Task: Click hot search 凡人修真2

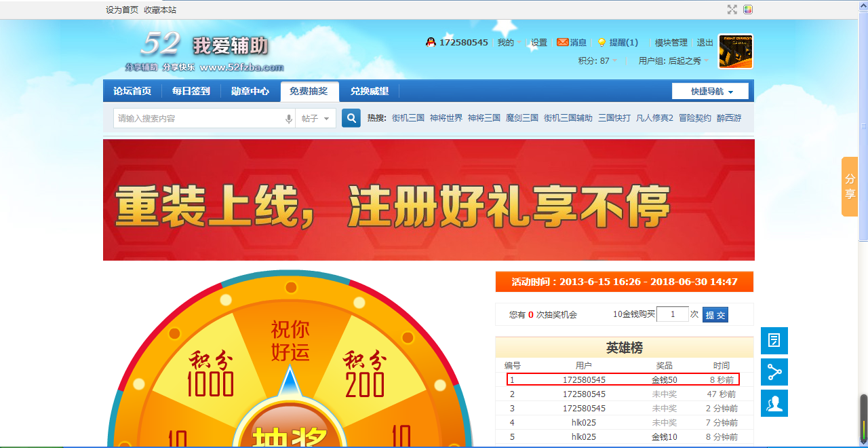Action: click(x=654, y=118)
